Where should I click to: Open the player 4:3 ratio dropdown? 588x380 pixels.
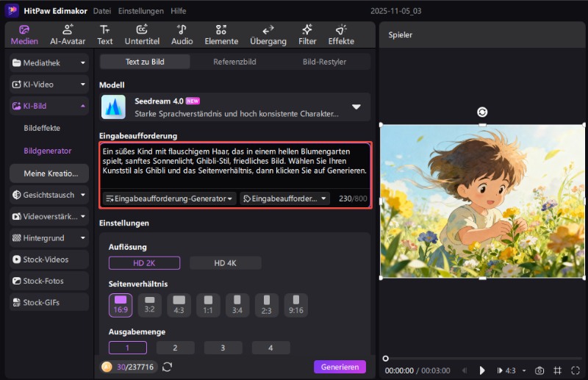[524, 370]
